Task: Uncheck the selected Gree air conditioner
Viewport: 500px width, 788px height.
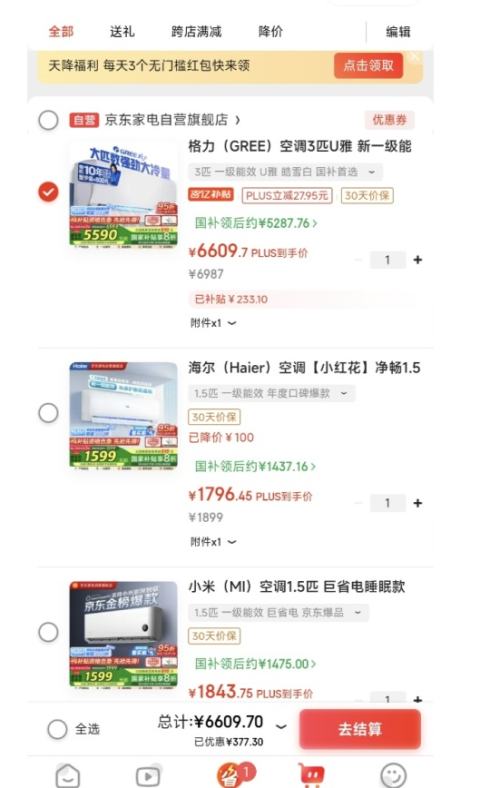Action: tap(49, 192)
